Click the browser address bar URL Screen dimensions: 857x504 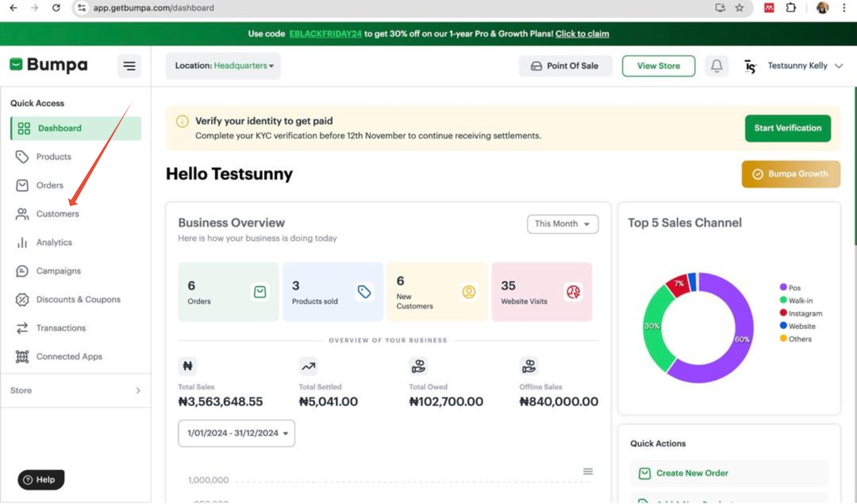[x=153, y=8]
